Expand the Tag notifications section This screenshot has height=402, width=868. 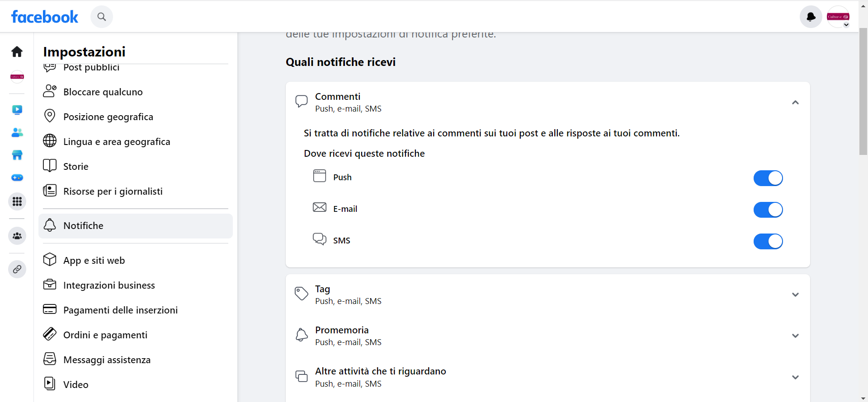(795, 294)
